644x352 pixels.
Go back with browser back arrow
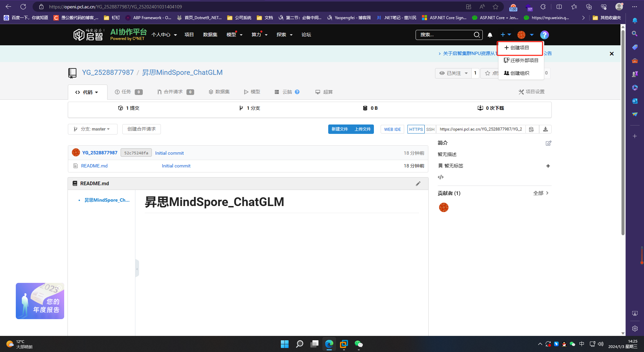[x=8, y=7]
